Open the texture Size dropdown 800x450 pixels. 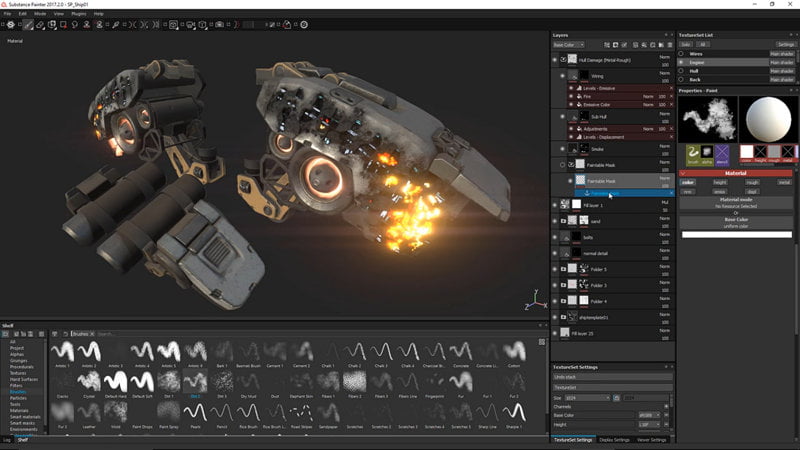click(588, 398)
